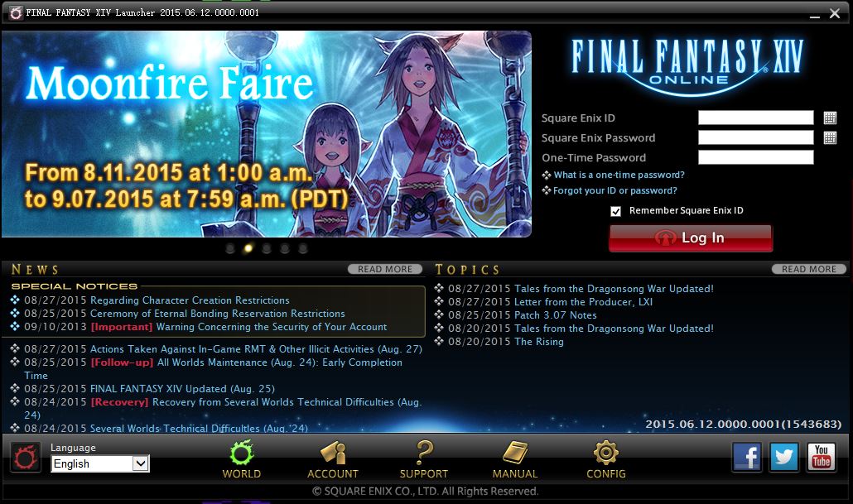Open 'Regarding Character Creation Restrictions' notice

pyautogui.click(x=190, y=300)
